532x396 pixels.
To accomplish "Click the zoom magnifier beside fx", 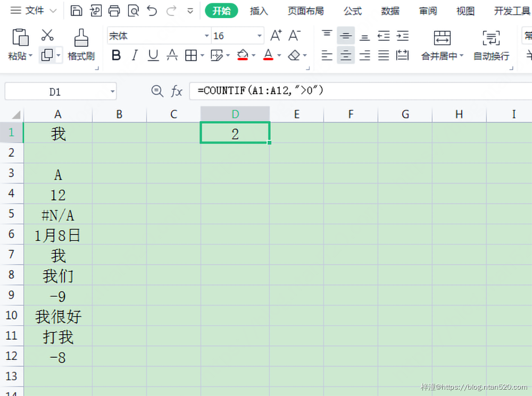I will point(157,91).
